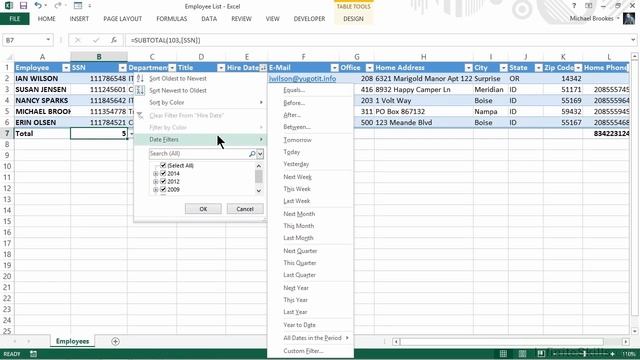Uncheck the 2009 checkbox
This screenshot has height=360, width=640.
pos(163,189)
